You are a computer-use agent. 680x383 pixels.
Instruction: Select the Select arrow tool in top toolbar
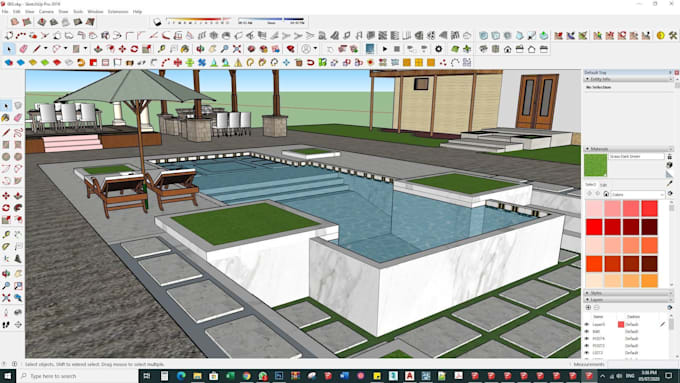(x=9, y=49)
